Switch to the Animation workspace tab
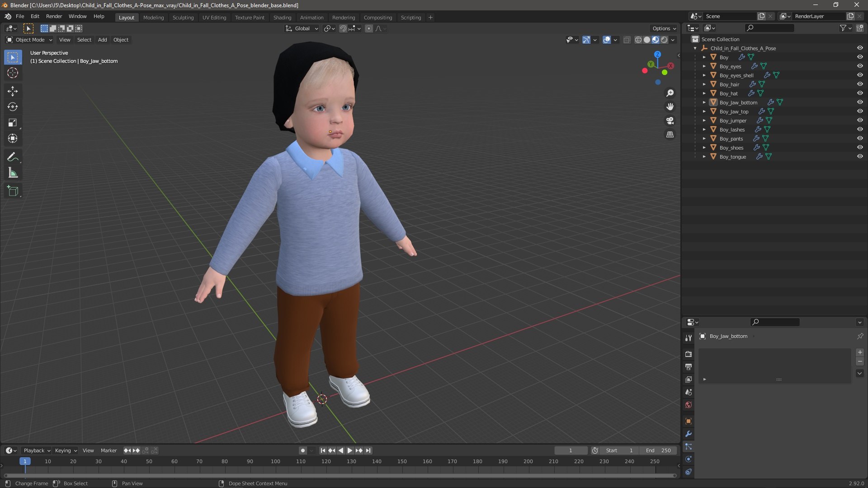 click(311, 18)
